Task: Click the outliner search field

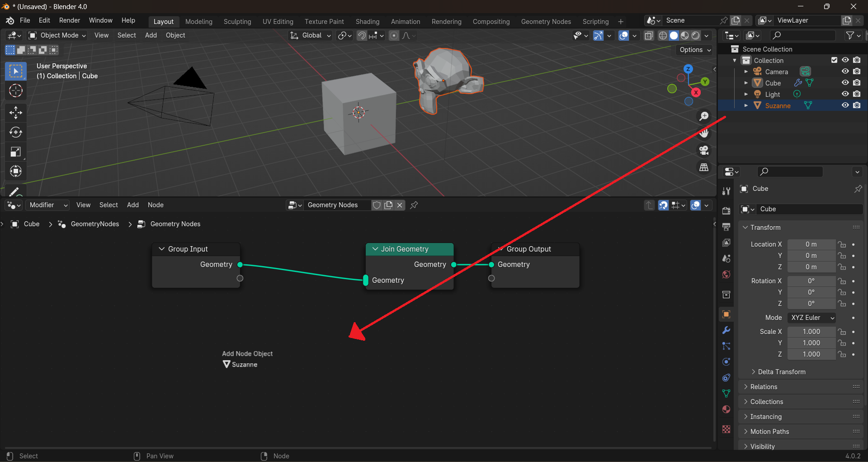Action: [803, 35]
